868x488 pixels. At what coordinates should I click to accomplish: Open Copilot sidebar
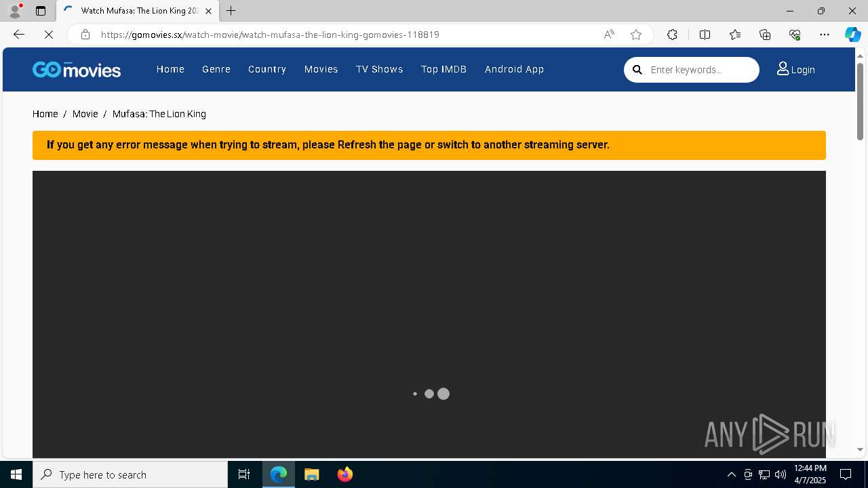pos(852,35)
